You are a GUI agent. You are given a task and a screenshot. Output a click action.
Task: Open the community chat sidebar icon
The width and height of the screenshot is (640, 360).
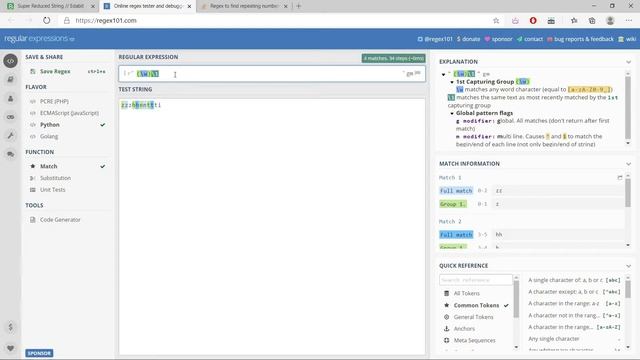point(11,154)
